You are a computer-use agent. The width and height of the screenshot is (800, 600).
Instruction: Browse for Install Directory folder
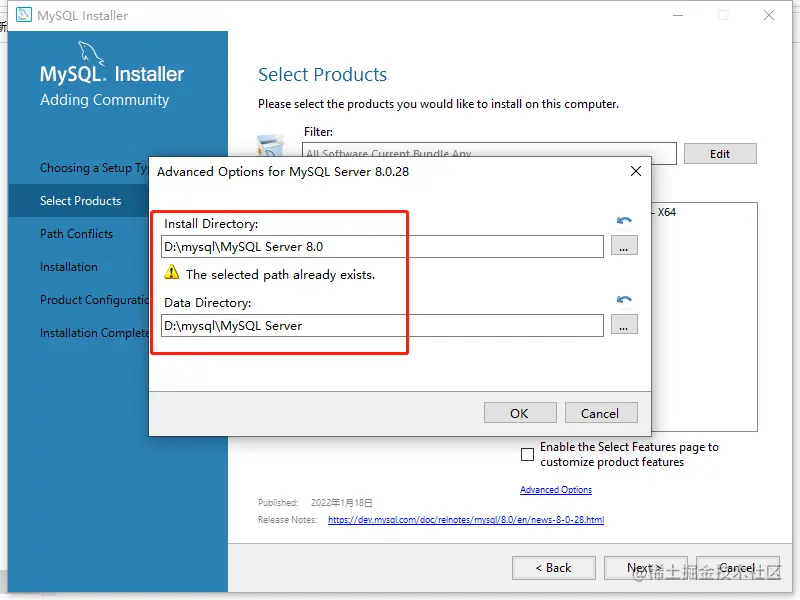[624, 246]
